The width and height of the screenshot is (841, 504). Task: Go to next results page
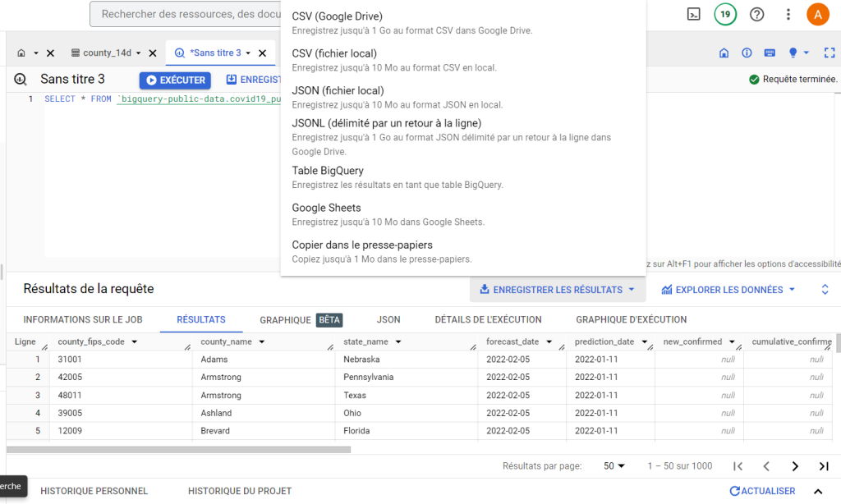pyautogui.click(x=794, y=466)
